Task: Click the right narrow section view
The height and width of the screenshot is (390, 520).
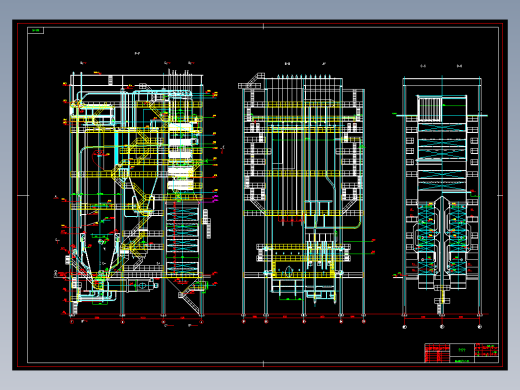Action: (x=442, y=202)
